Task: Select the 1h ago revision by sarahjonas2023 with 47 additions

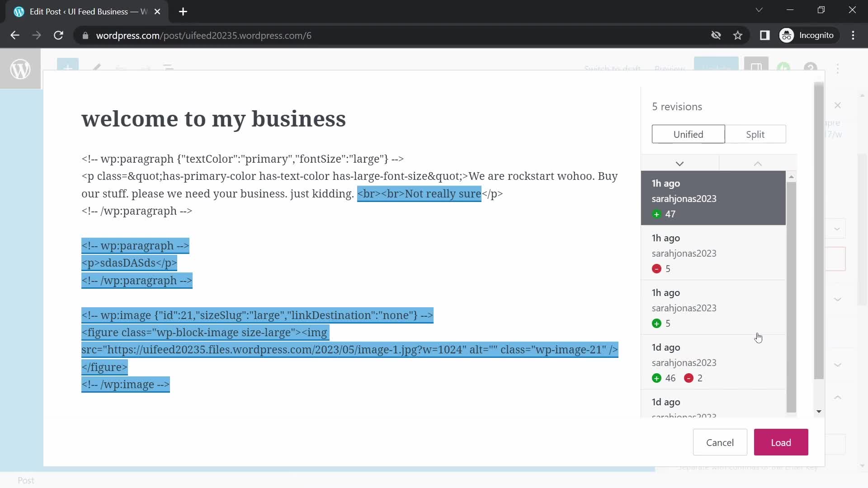Action: (x=712, y=198)
